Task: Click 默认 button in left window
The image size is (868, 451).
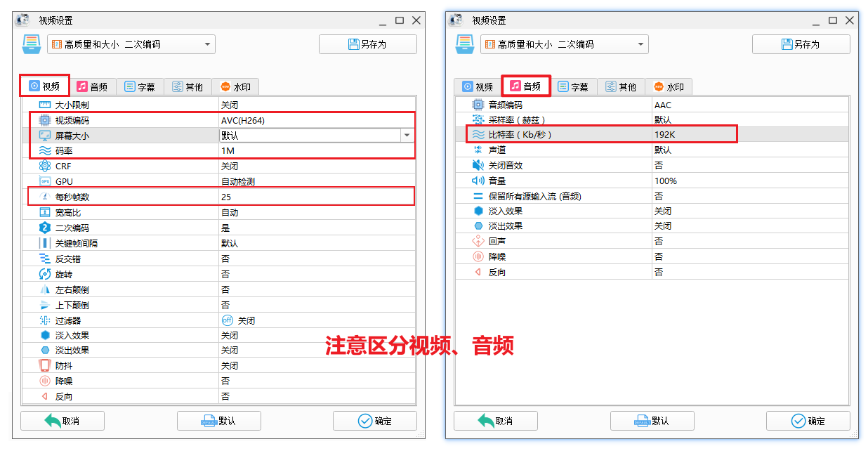Action: click(x=219, y=421)
